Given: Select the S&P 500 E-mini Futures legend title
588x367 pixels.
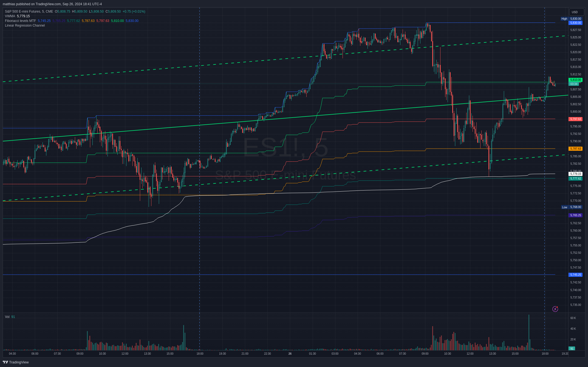Looking at the screenshot, I should coord(29,12).
